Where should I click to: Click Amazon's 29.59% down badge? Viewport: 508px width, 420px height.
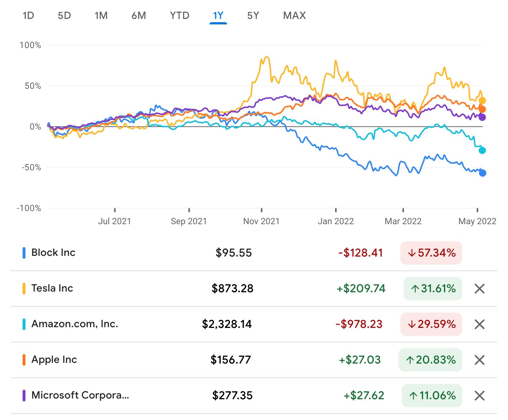point(431,324)
